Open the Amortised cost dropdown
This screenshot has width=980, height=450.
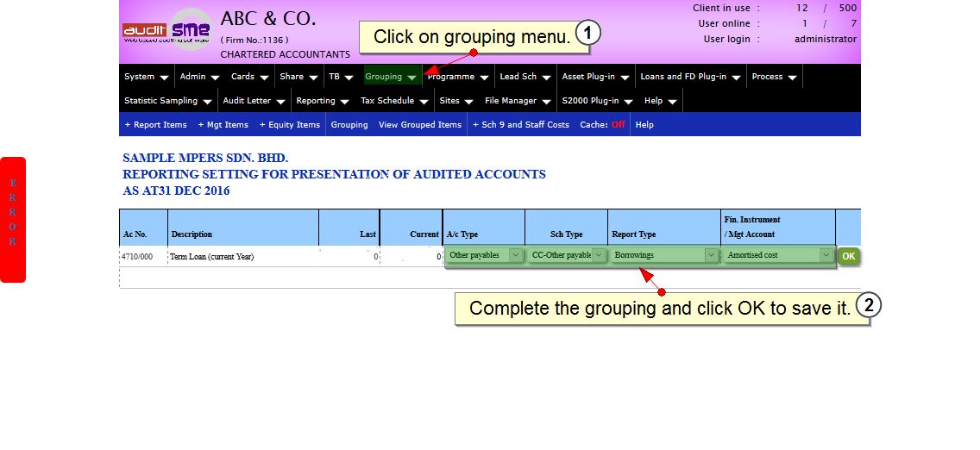[x=778, y=255]
